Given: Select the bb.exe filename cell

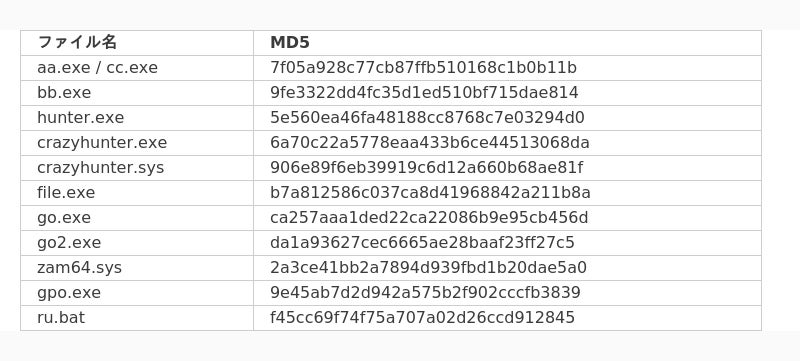Looking at the screenshot, I should (137, 93).
